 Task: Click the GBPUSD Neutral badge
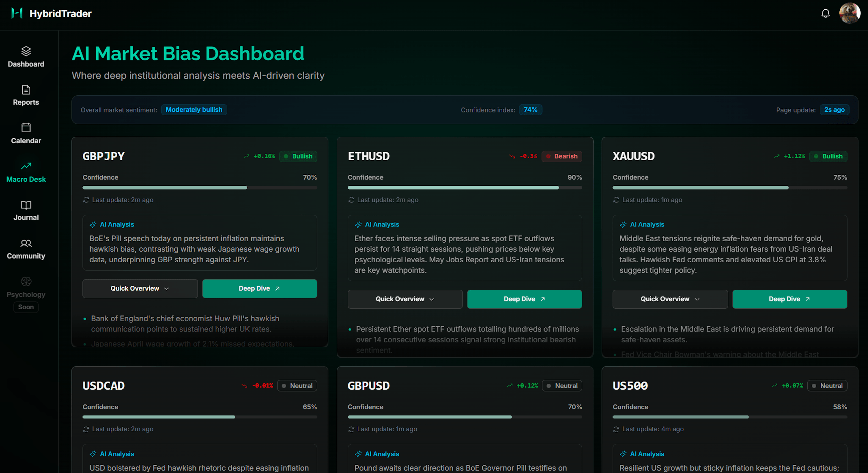[x=562, y=386]
